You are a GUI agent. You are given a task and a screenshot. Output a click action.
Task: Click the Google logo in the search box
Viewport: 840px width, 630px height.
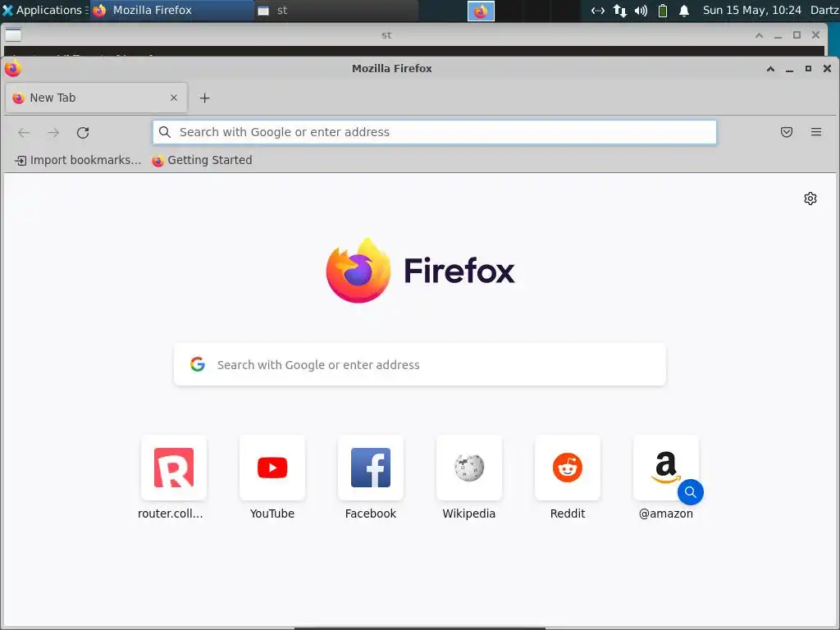[x=198, y=364]
